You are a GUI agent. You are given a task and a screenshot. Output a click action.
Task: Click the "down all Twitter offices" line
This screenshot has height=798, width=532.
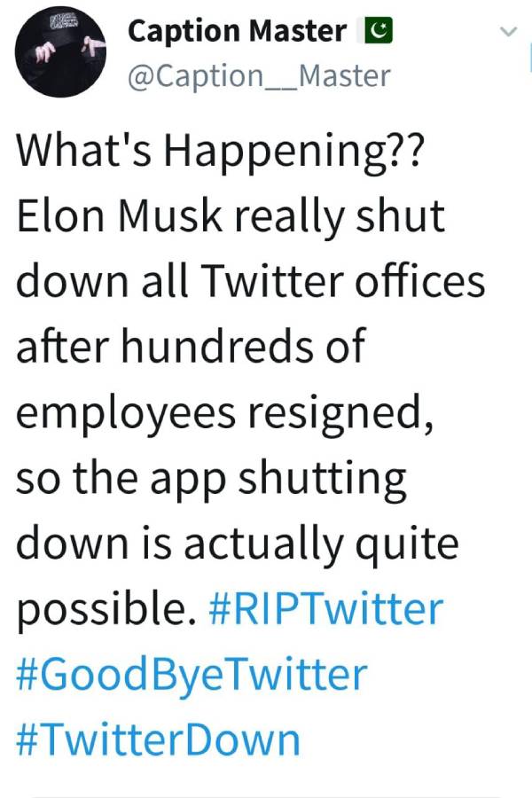click(x=251, y=282)
